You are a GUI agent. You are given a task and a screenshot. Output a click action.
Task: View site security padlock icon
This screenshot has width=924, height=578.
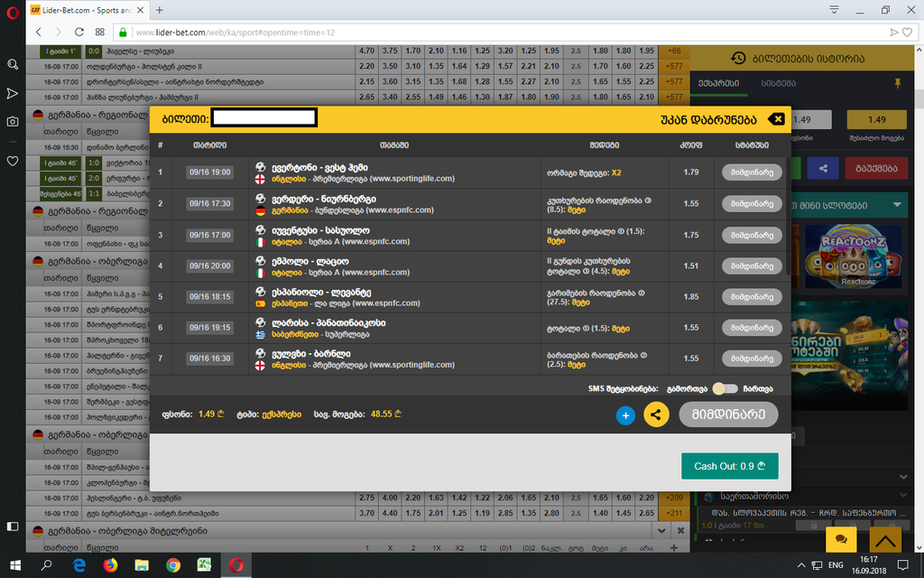[x=123, y=32]
